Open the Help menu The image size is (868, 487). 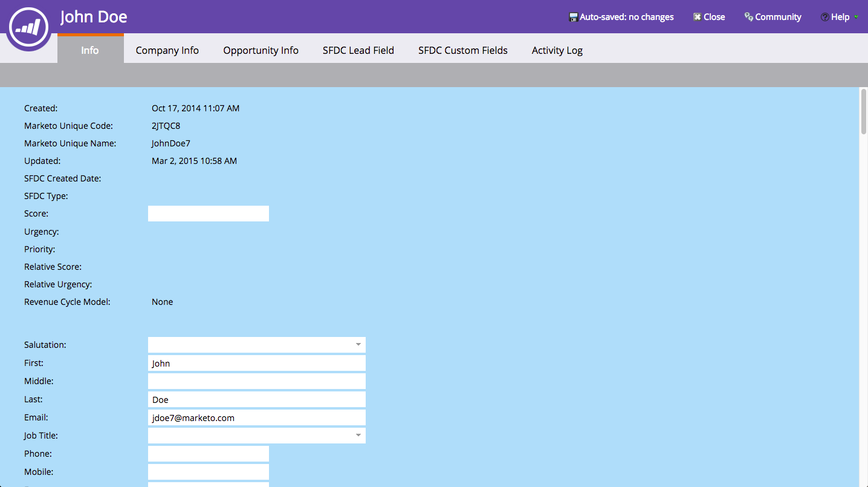(840, 17)
